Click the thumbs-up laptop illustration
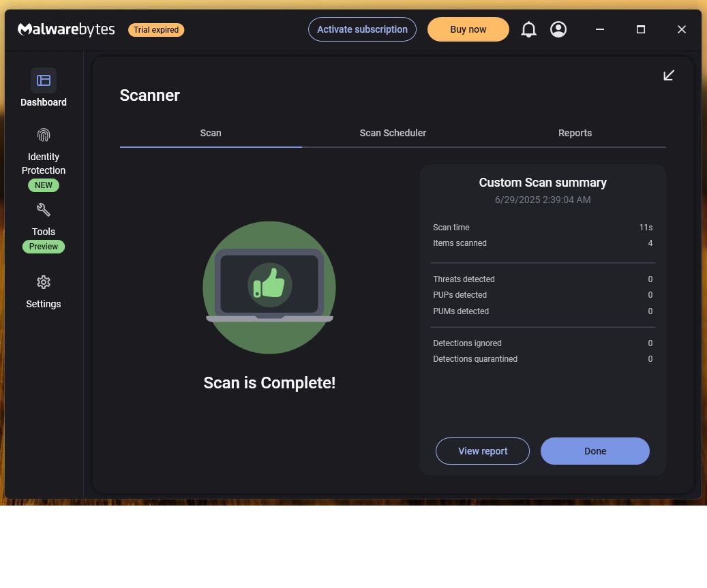The width and height of the screenshot is (707, 588). tap(269, 288)
